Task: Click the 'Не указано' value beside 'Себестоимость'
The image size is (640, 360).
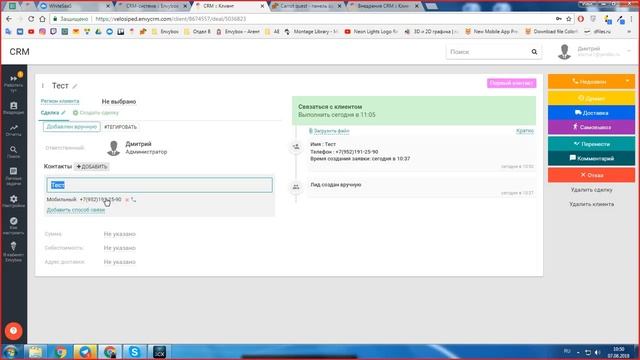Action: point(120,248)
